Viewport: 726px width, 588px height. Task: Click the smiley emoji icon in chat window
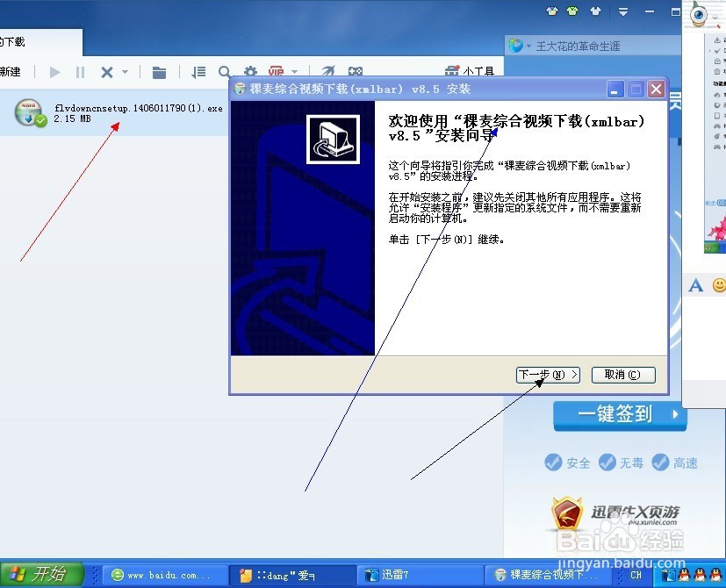click(719, 284)
